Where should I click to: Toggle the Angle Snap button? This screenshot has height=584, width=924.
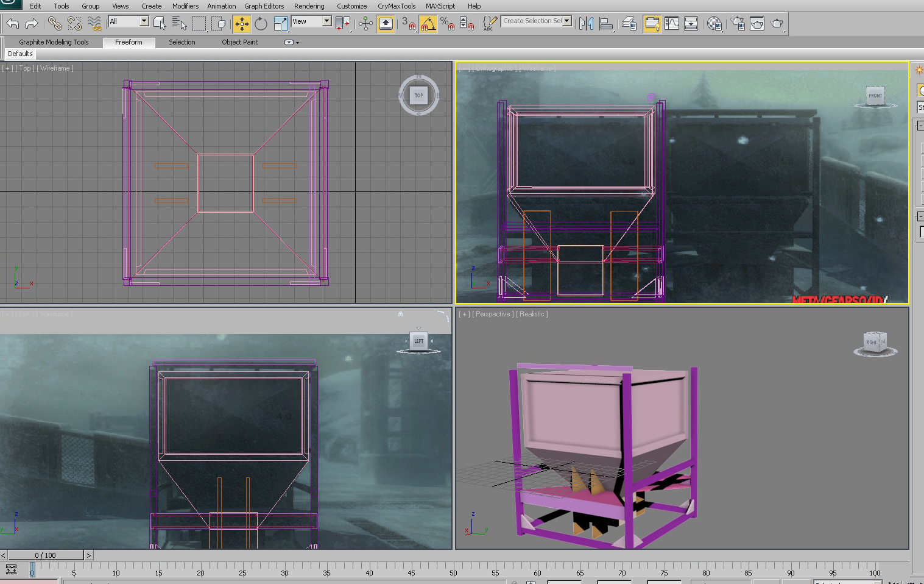[x=428, y=24]
